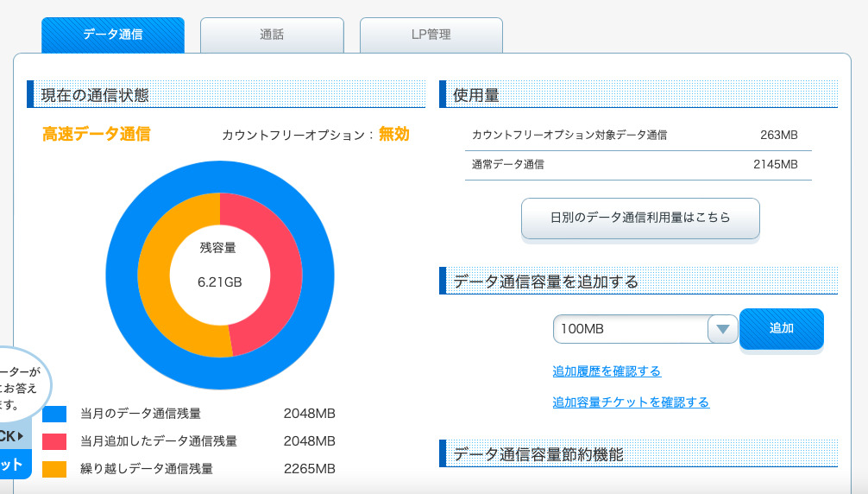The image size is (868, 494).
Task: Click the dropdown arrow beside 100MB
Action: [x=722, y=329]
